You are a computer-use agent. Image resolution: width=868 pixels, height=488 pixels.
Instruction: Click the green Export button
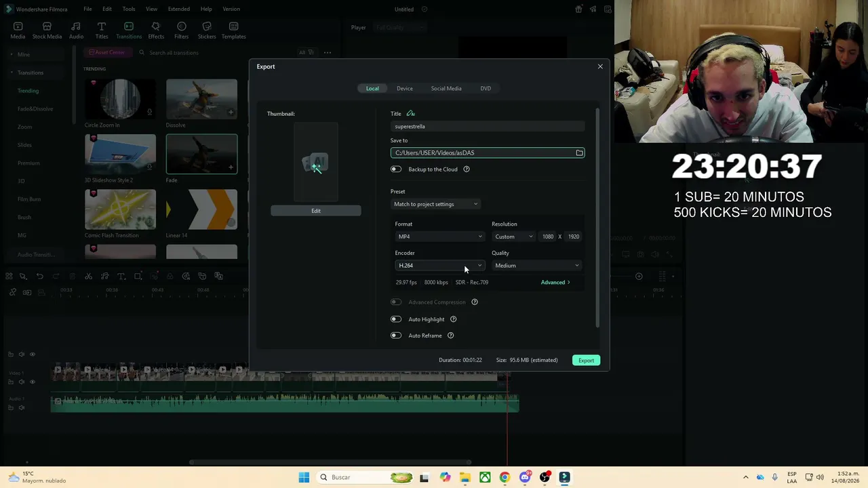[x=586, y=361]
